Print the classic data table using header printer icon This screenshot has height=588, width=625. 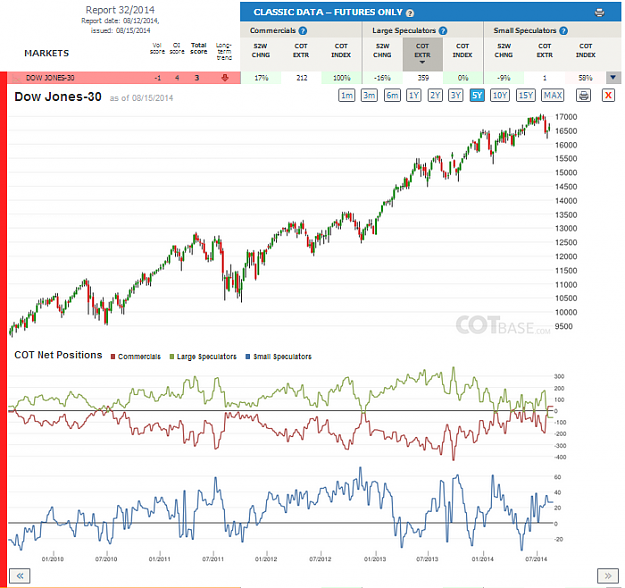(599, 13)
